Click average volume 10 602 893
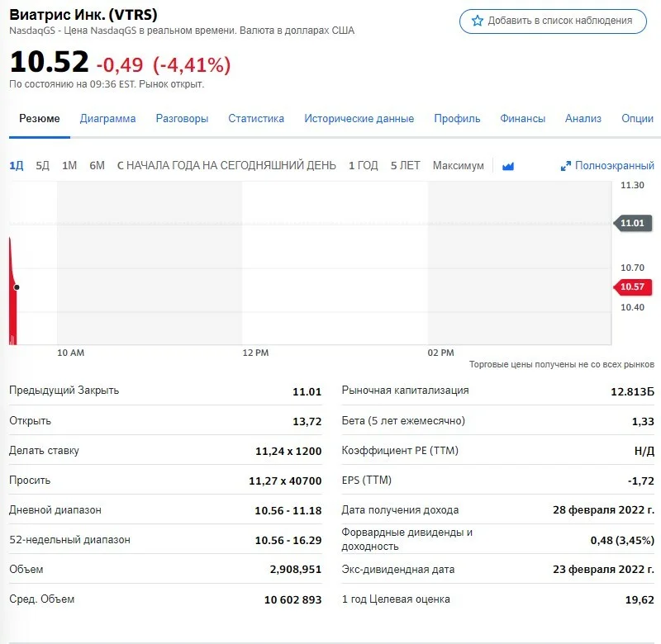The width and height of the screenshot is (661, 644). click(293, 599)
